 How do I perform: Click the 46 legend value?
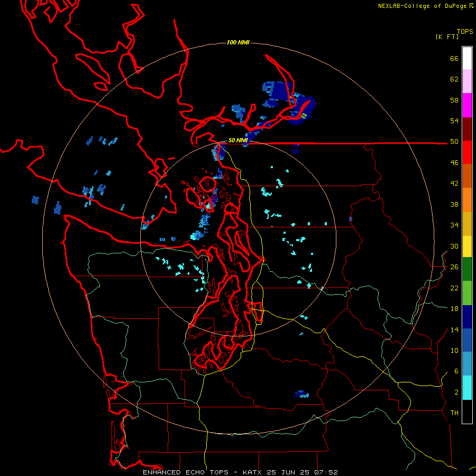point(454,163)
